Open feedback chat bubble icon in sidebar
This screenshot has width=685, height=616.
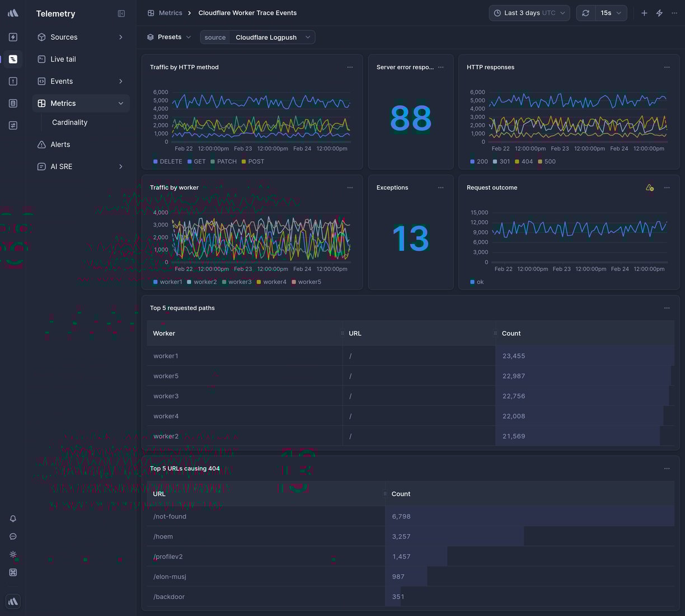[x=12, y=536]
